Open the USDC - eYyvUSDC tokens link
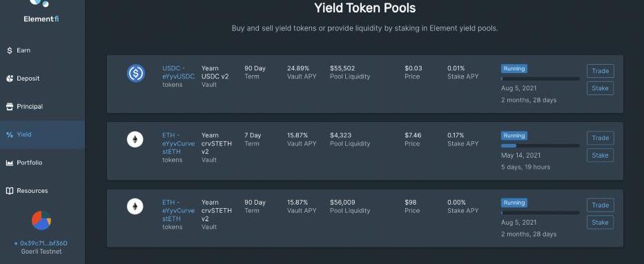The image size is (644, 264). coord(178,77)
